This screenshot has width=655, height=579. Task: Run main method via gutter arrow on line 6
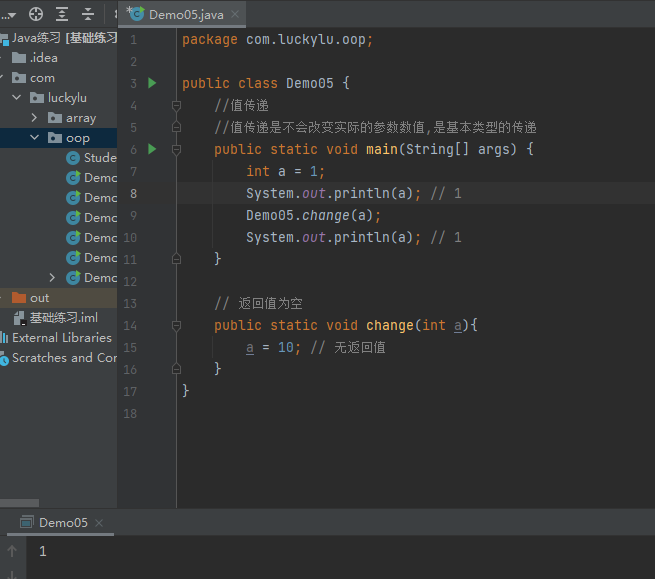click(x=152, y=149)
